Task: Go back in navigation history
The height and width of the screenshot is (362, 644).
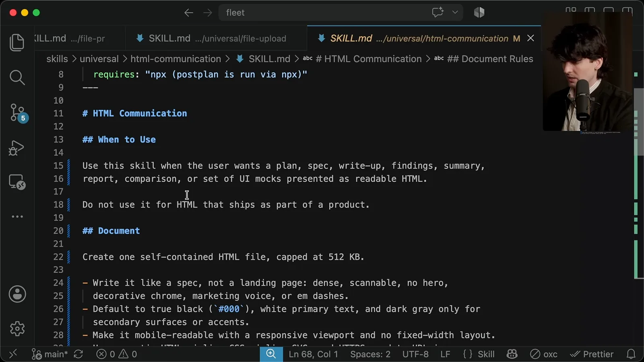Action: (188, 13)
